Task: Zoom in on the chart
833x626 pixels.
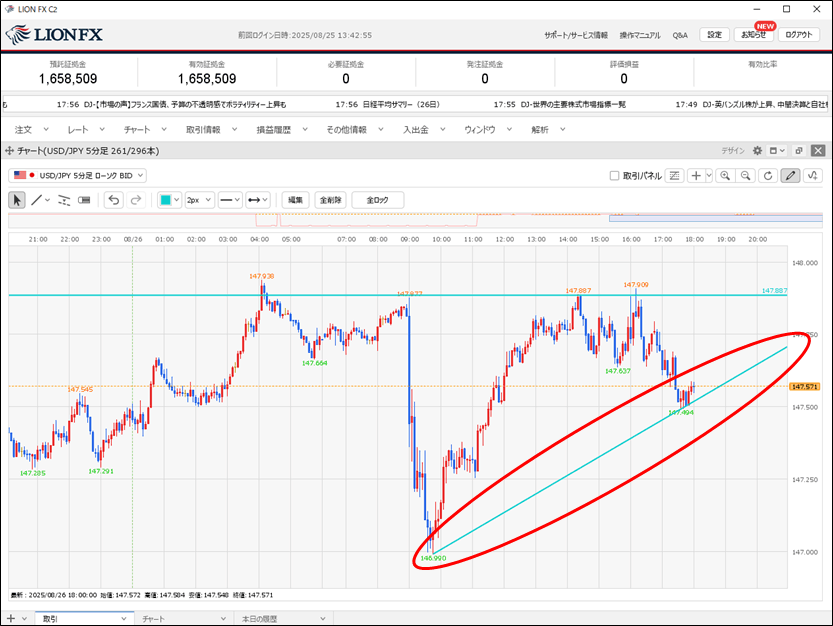Action: click(724, 176)
